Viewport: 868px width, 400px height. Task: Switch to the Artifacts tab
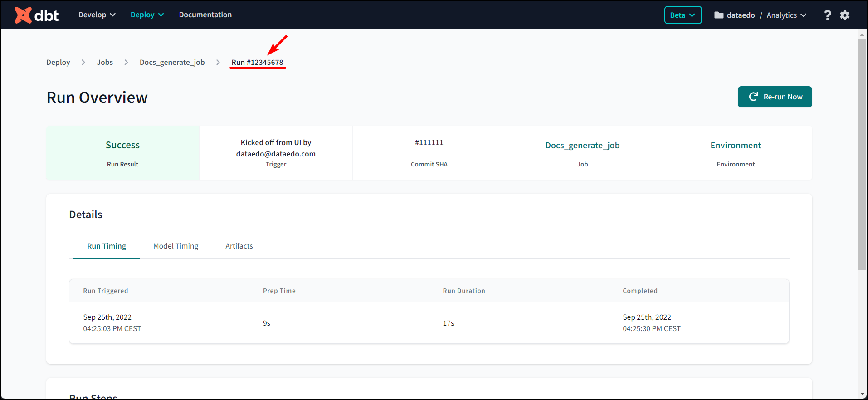coord(239,246)
